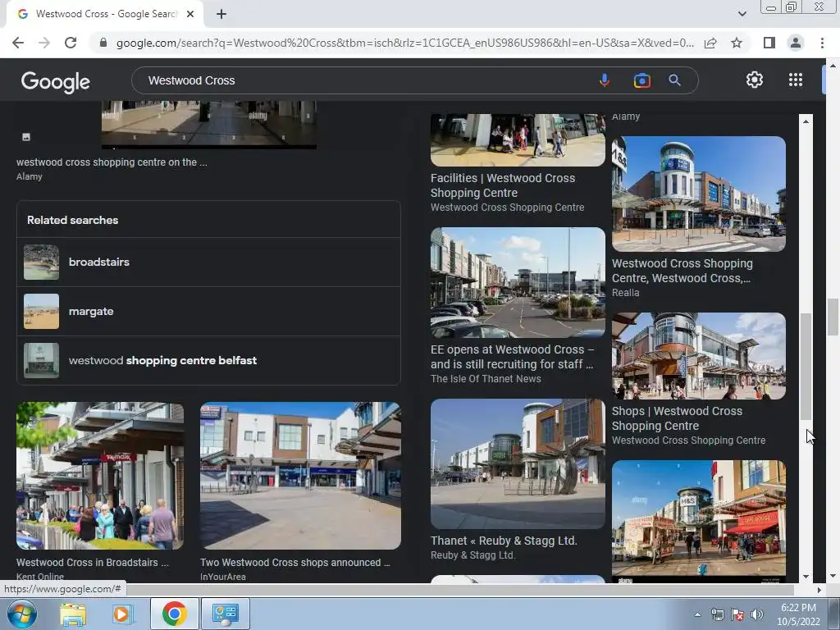Go back to the previous page
This screenshot has width=840, height=630.
coord(18,43)
